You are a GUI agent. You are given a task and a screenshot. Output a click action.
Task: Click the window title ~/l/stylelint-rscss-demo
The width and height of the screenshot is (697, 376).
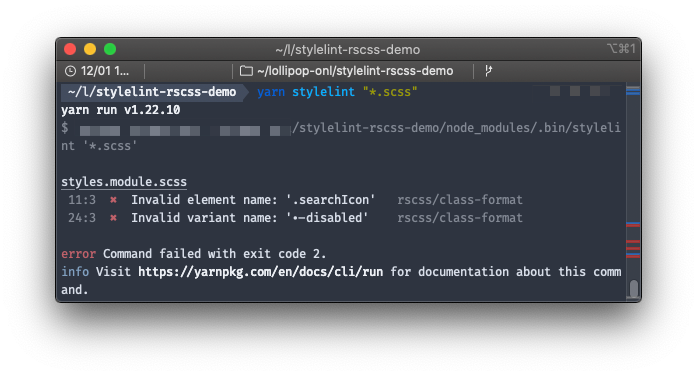[348, 50]
